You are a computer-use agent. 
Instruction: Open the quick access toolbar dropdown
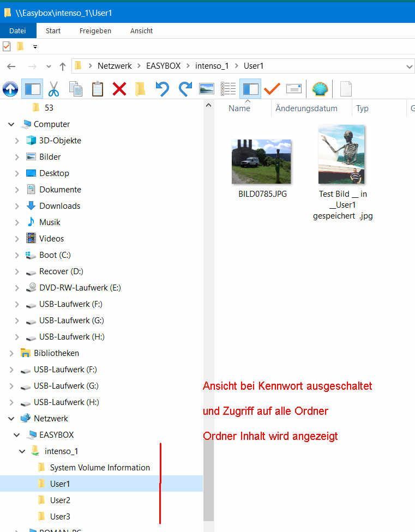pos(35,47)
